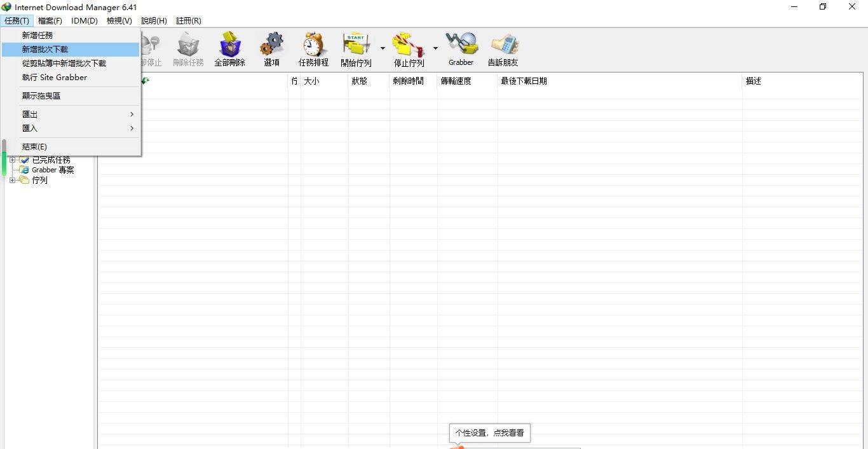Choose 從剪貼簿中新增批次下載 from menu

64,64
